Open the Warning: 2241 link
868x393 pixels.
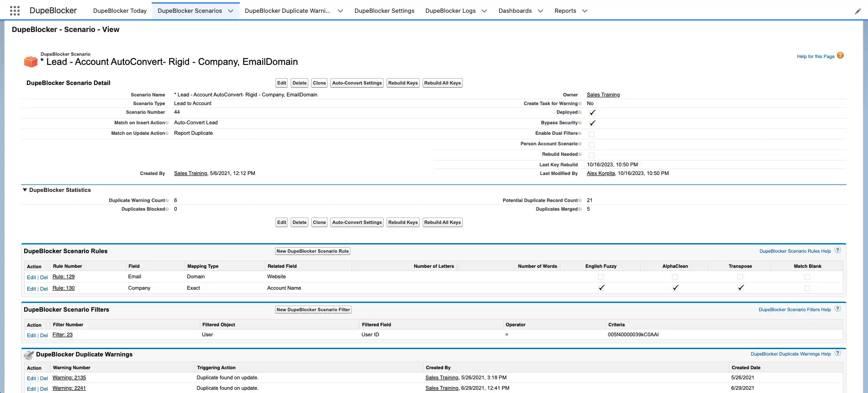coord(69,388)
